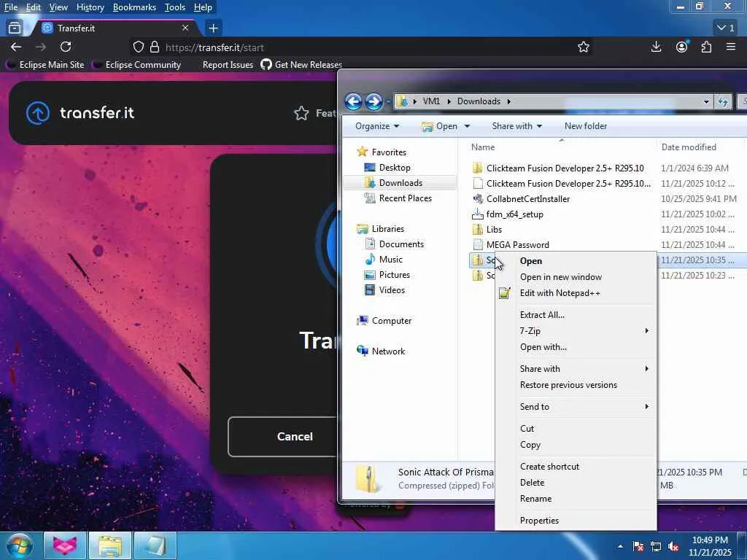Image resolution: width=747 pixels, height=560 pixels.
Task: Click New folder in the Explorer toolbar
Action: pos(586,126)
